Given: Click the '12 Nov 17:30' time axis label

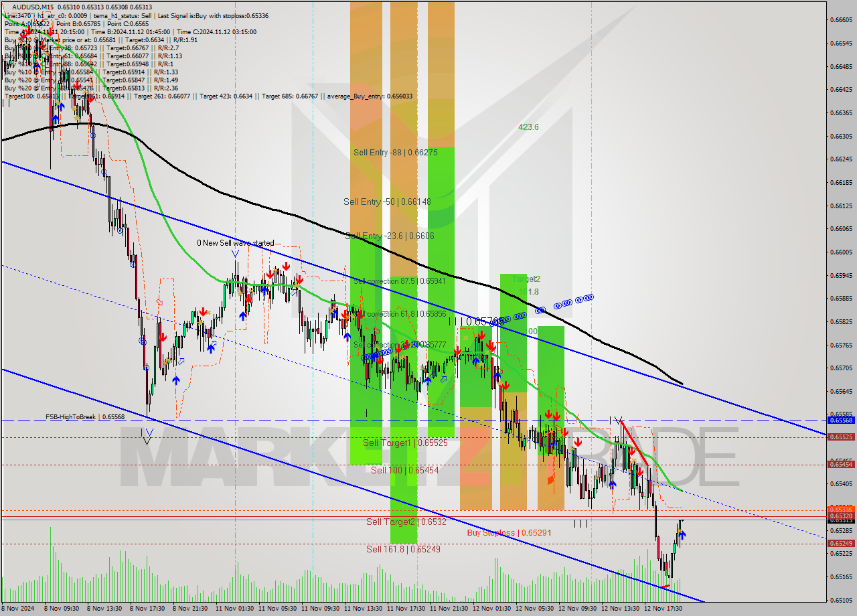Looking at the screenshot, I should pos(663,609).
